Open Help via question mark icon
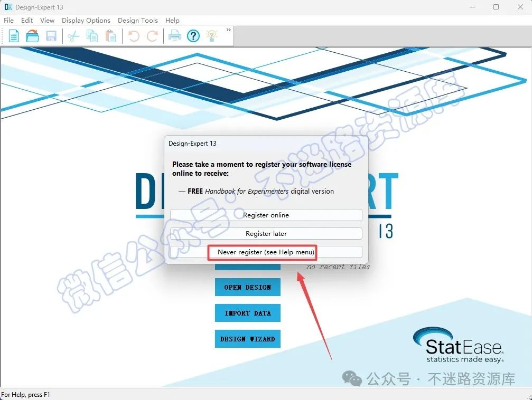 (193, 36)
